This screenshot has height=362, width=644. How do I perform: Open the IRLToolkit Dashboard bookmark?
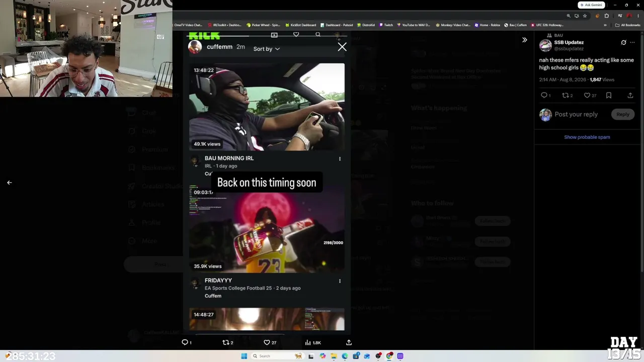tap(224, 25)
